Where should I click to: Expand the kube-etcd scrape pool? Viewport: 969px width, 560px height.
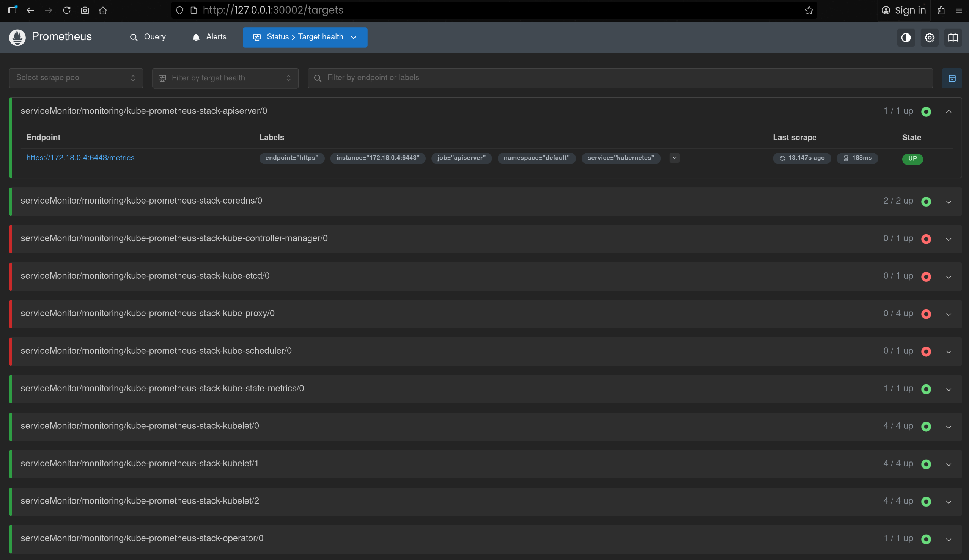pyautogui.click(x=948, y=277)
